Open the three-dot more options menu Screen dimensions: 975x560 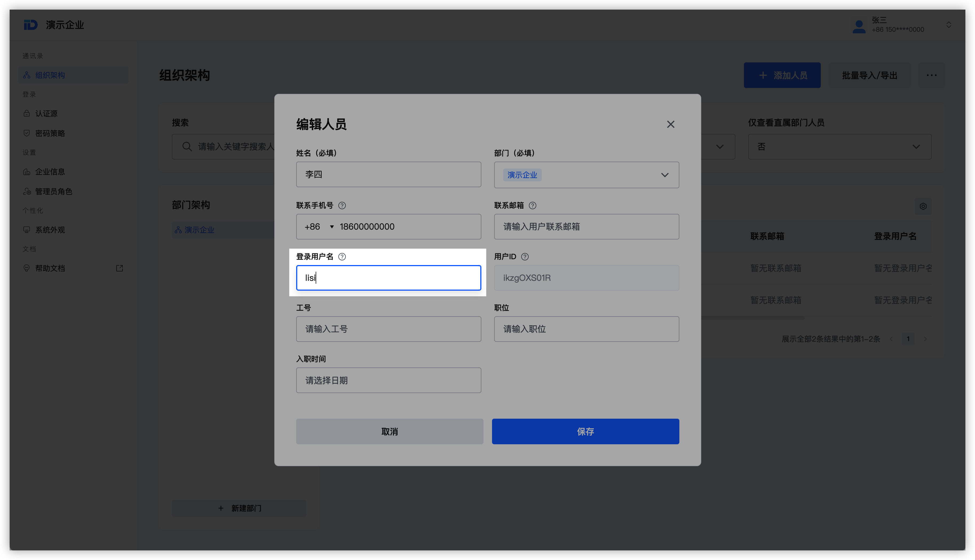pos(931,75)
